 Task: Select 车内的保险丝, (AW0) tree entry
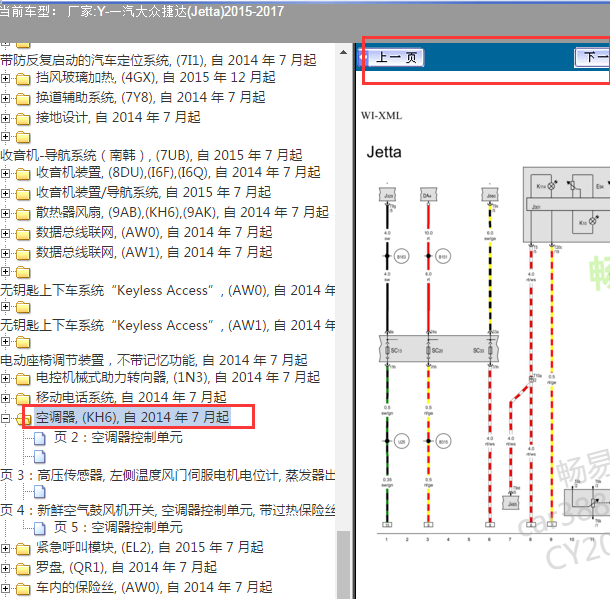pos(154,587)
